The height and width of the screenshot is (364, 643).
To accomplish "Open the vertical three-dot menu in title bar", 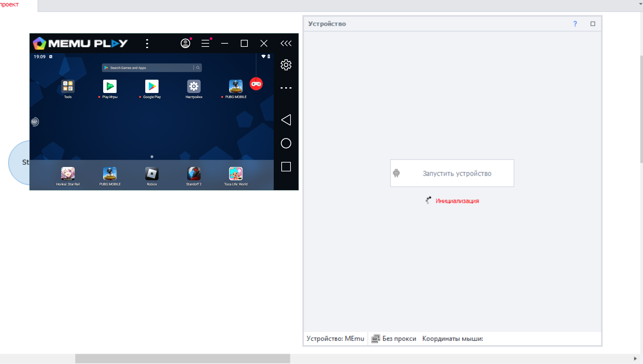I will (x=147, y=43).
